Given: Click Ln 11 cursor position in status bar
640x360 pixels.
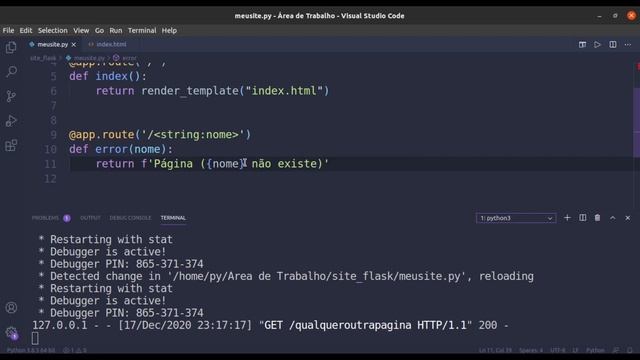Looking at the screenshot, I should pos(495,350).
